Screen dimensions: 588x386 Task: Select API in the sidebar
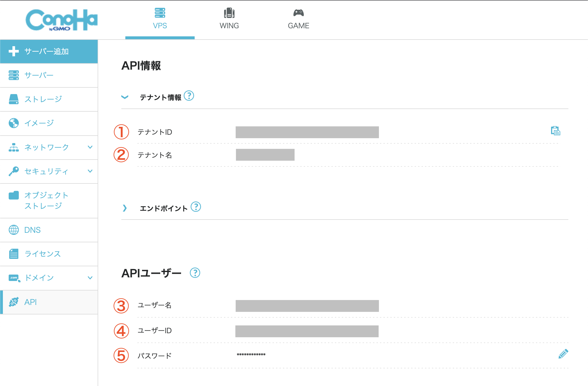(x=49, y=302)
